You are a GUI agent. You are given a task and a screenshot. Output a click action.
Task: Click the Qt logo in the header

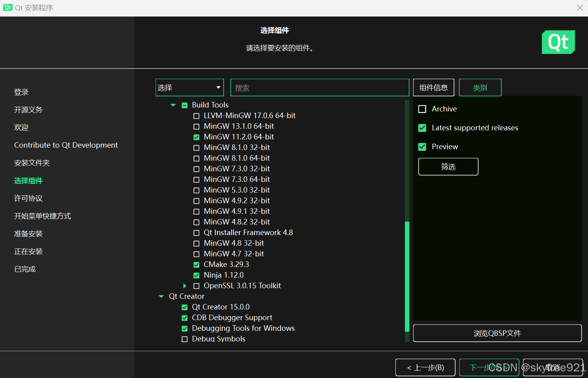(558, 42)
